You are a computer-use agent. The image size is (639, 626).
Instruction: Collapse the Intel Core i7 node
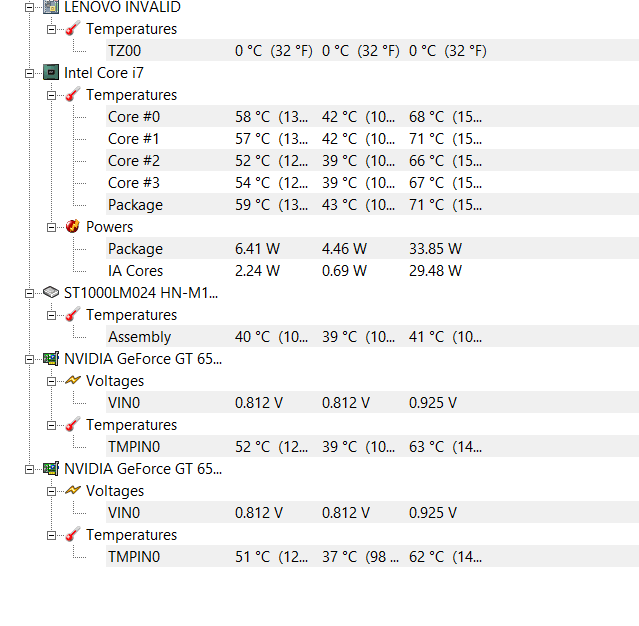click(x=29, y=73)
